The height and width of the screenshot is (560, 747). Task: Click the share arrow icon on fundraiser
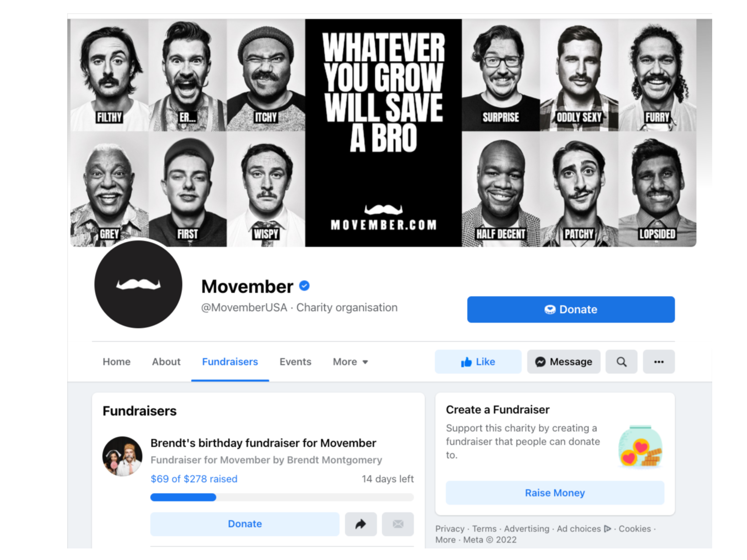click(361, 524)
